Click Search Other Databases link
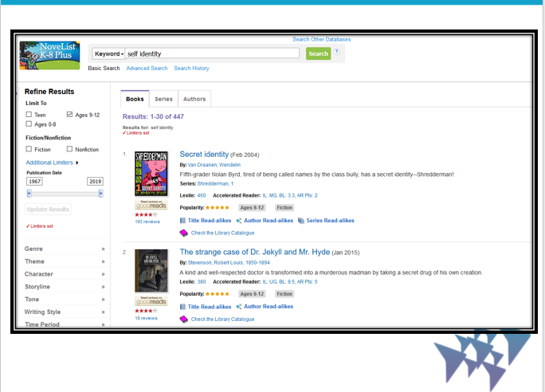 [x=322, y=39]
